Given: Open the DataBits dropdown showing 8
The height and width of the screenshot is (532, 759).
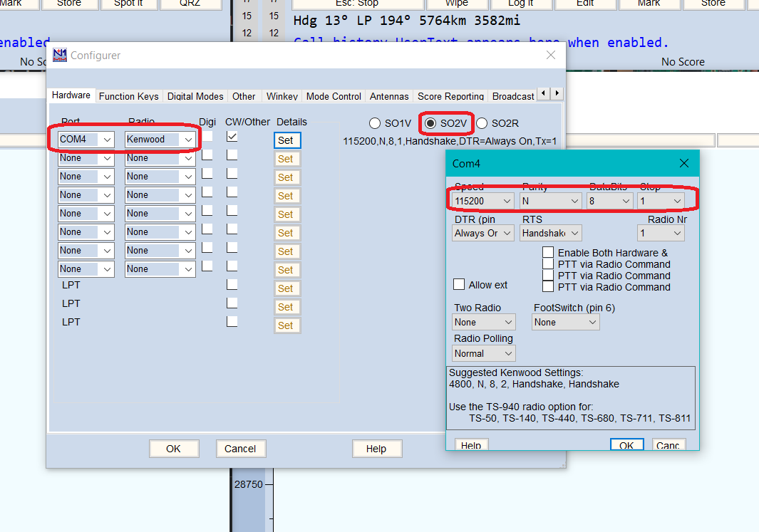Looking at the screenshot, I should tap(609, 201).
